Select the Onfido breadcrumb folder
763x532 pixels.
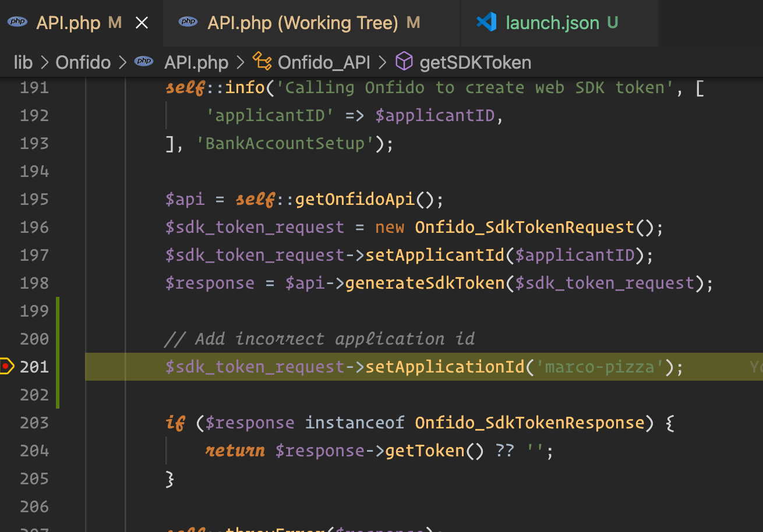83,62
